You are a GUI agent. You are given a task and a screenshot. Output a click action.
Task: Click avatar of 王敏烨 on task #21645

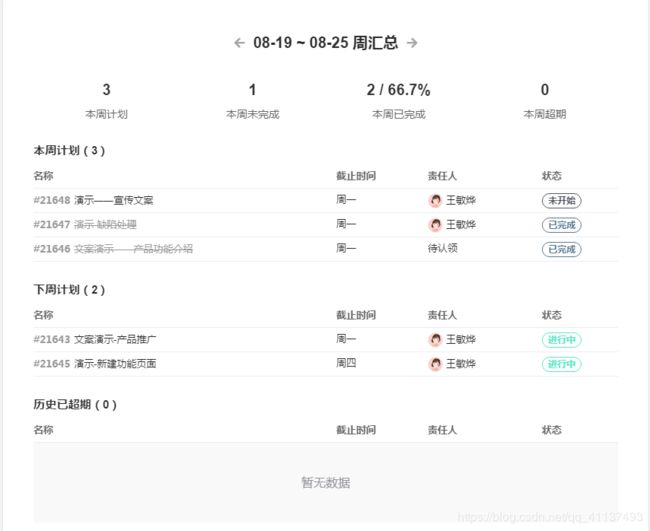(x=435, y=364)
